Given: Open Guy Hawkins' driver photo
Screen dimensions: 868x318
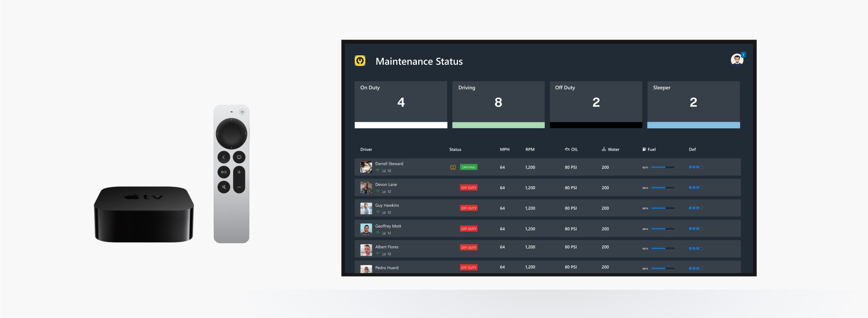Looking at the screenshot, I should tap(366, 208).
